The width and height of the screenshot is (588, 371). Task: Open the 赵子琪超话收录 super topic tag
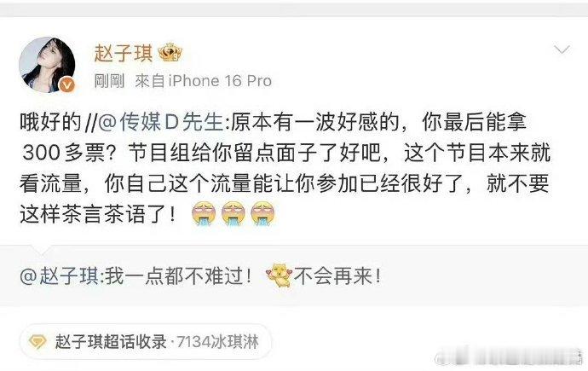(x=146, y=342)
